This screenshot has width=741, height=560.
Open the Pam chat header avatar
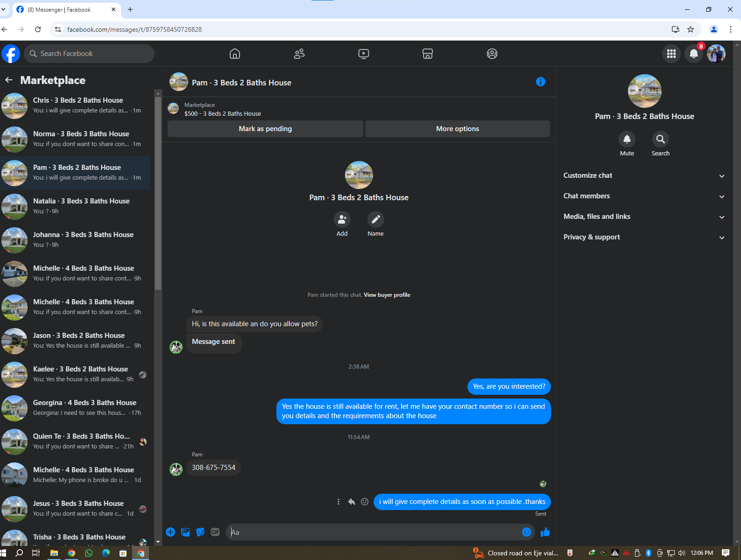coord(179,82)
